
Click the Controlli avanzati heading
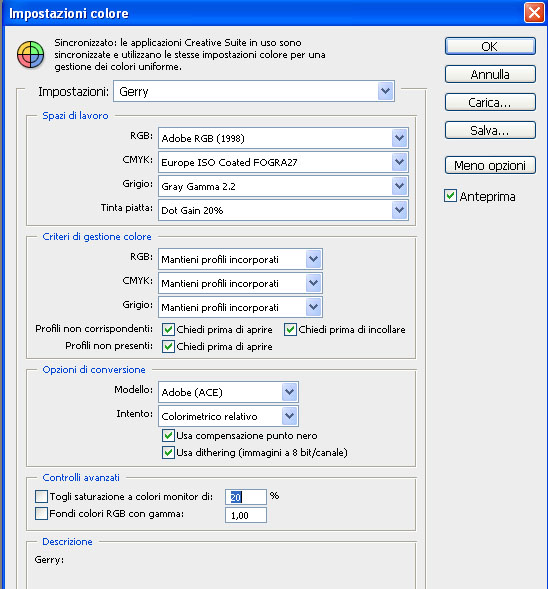pos(81,477)
